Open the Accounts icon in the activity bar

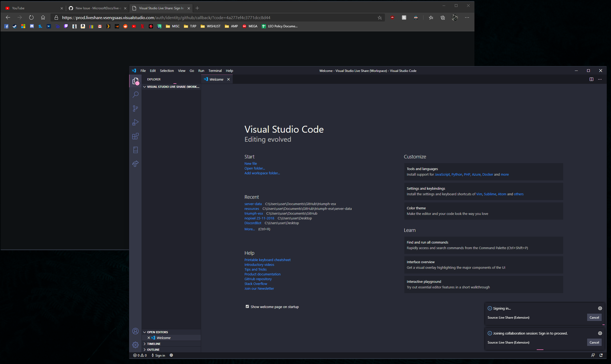(x=135, y=331)
